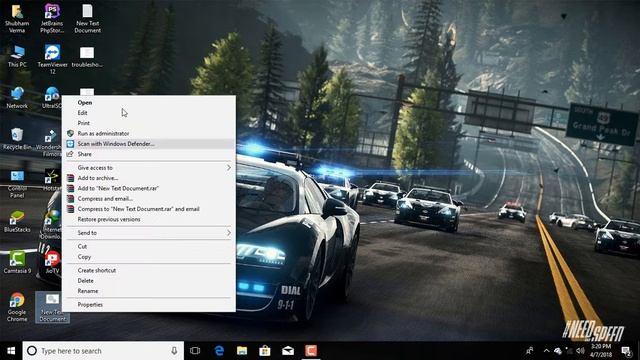Select the JetBrains PhpStorm desktop icon

(x=52, y=18)
